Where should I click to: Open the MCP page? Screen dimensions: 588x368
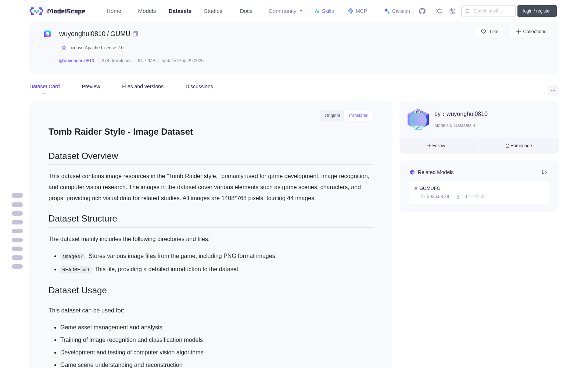coord(358,11)
